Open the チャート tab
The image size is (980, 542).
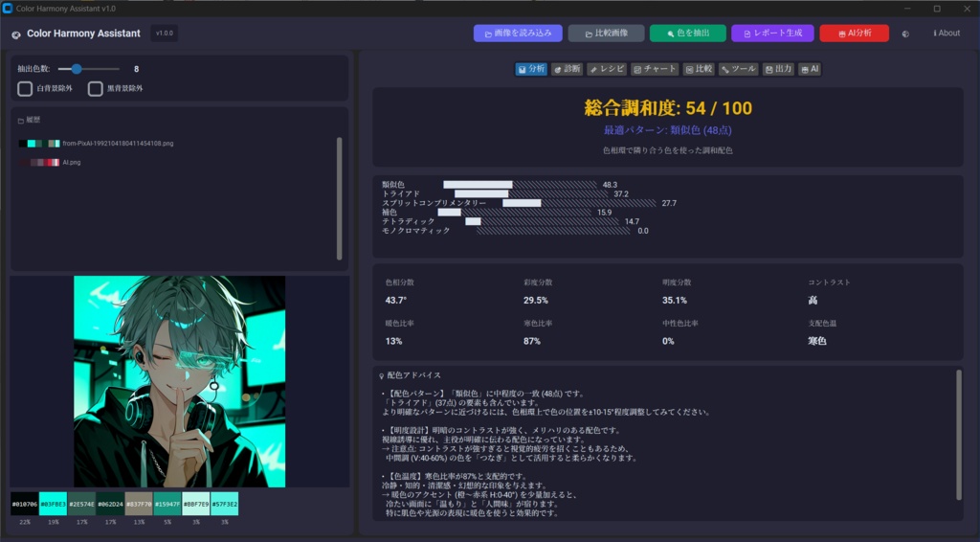655,69
